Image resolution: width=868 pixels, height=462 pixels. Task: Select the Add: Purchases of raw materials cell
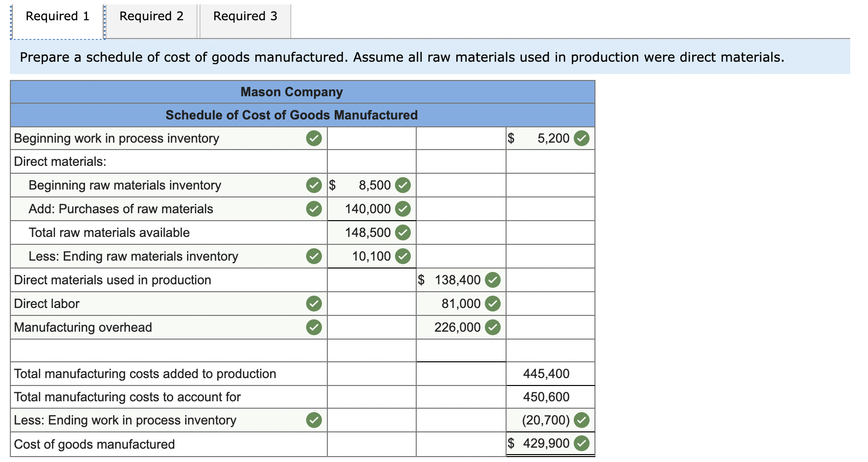pos(169,209)
